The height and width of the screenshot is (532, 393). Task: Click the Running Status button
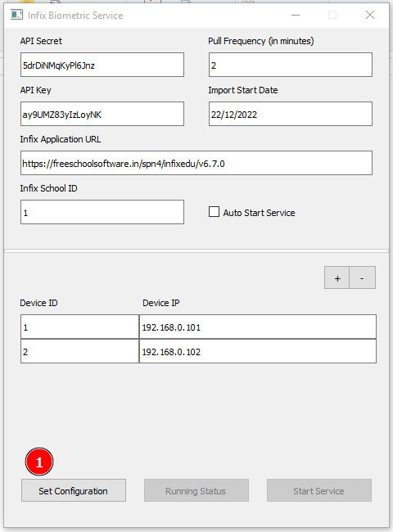196,490
